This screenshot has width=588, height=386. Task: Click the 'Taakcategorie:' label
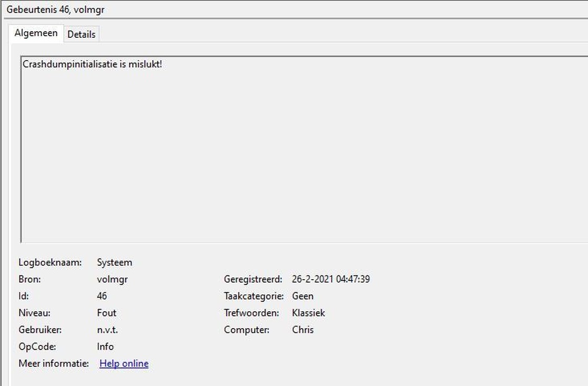(x=254, y=296)
